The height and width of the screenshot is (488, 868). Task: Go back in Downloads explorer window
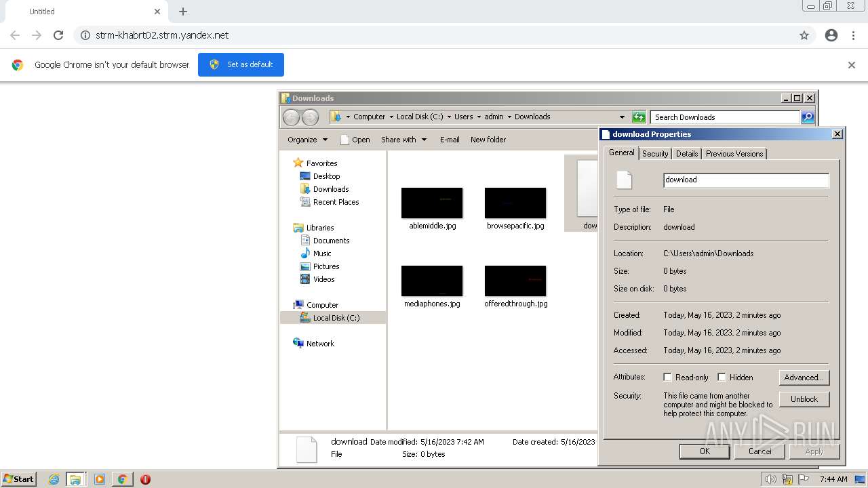point(291,117)
